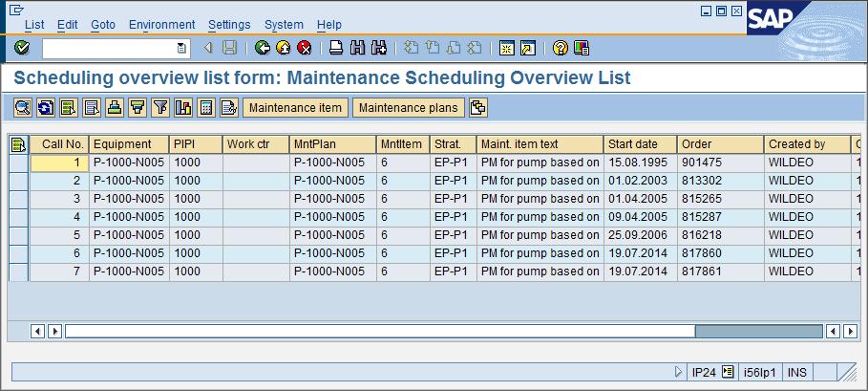868x391 pixels.
Task: Click the Details magnifier icon
Action: (23, 107)
